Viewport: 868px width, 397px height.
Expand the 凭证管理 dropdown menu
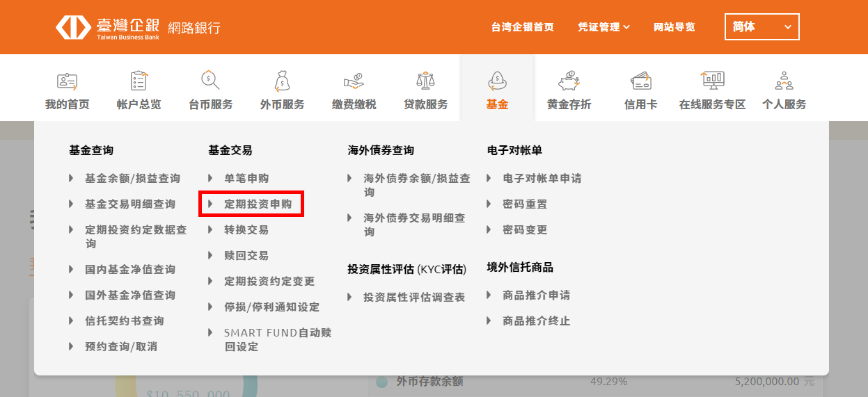603,27
